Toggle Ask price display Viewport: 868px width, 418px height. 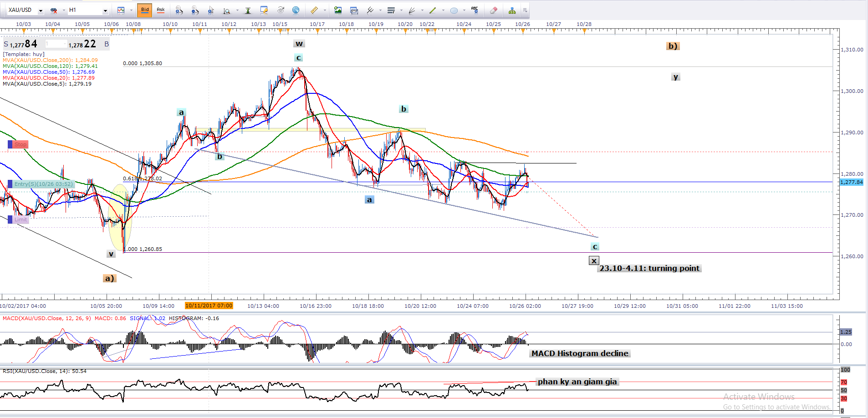coord(160,10)
